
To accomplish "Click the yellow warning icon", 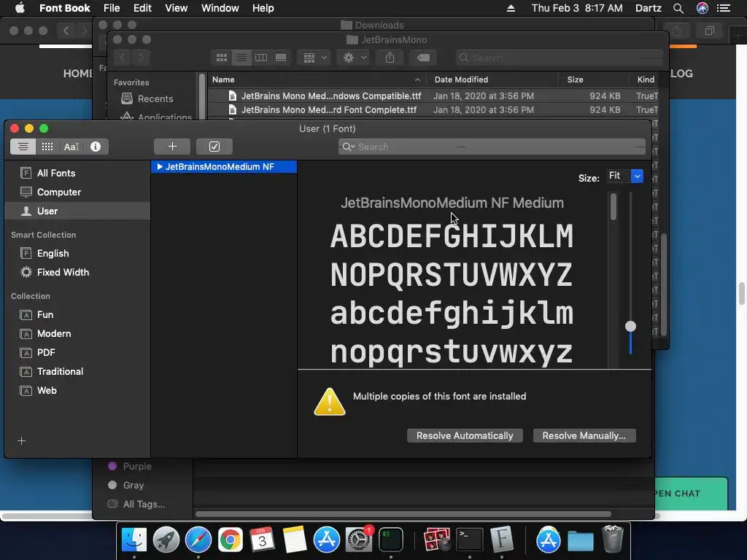I will 329,402.
